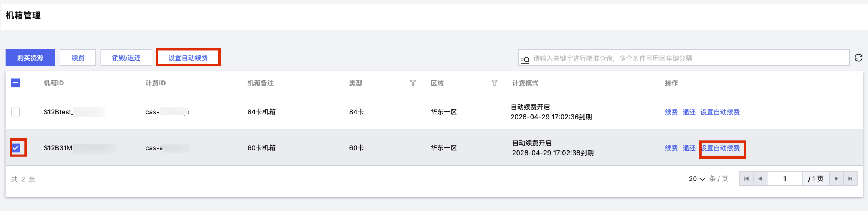
Task: Go to the previous page arrow
Action: 760,178
